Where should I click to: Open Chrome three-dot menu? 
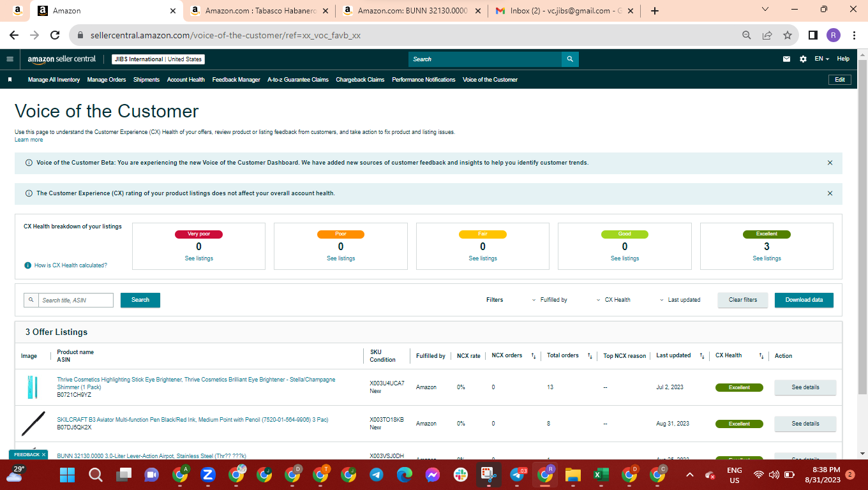(853, 35)
